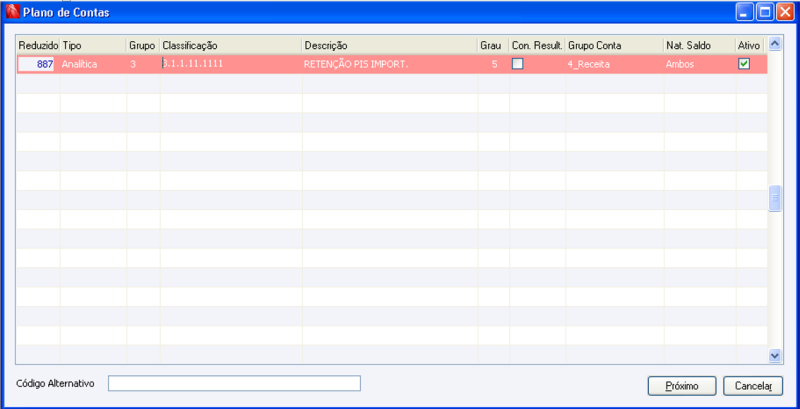Click the Ativo column header
800x409 pixels.
[x=749, y=45]
